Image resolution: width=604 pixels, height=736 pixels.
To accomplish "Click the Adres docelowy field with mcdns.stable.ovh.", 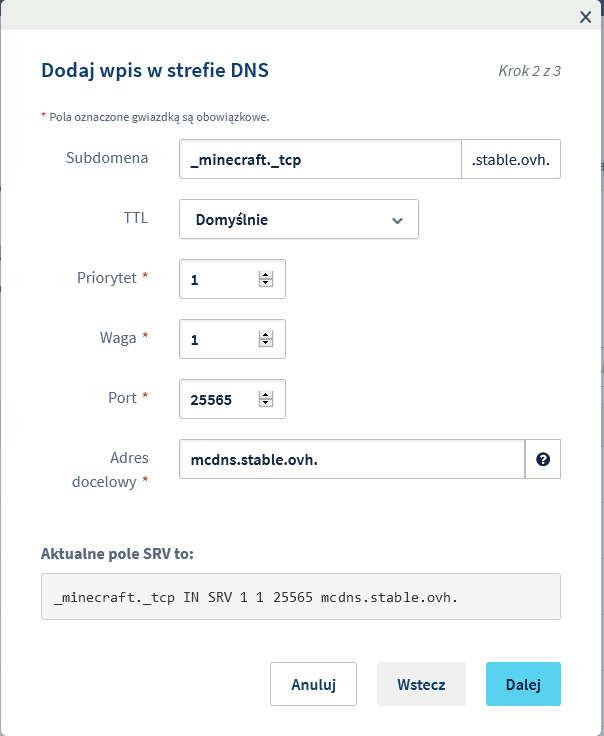I will (x=351, y=460).
